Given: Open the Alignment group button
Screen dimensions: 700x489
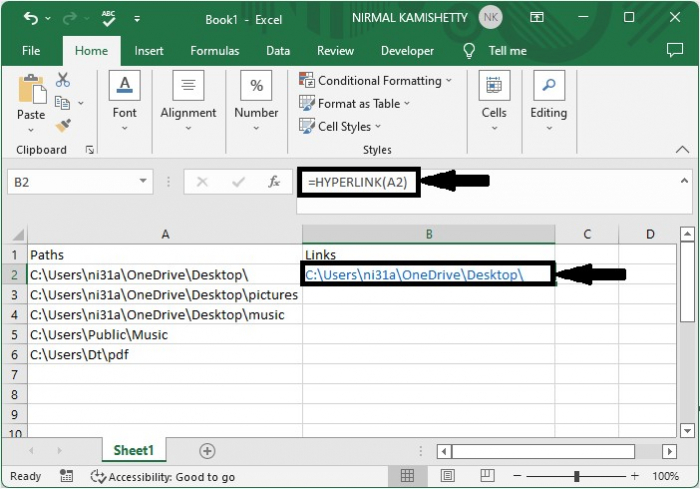Looking at the screenshot, I should click(x=188, y=100).
